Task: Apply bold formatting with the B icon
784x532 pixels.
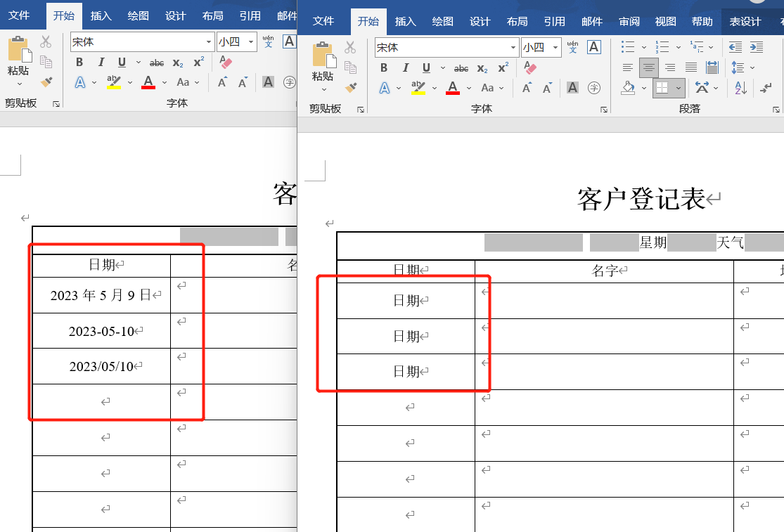Action: click(384, 67)
